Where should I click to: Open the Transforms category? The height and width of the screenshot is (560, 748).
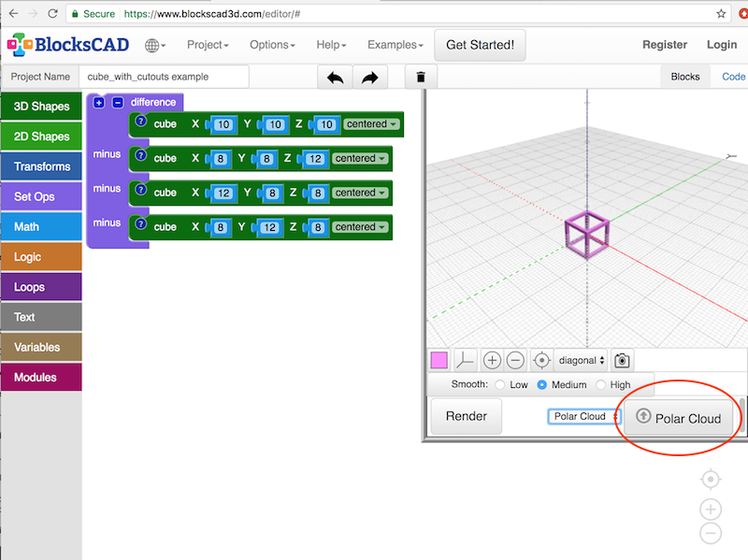point(41,166)
